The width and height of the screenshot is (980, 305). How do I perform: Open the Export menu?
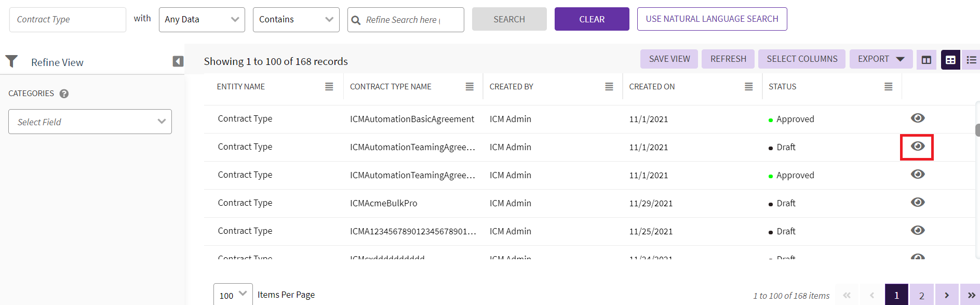pos(880,59)
